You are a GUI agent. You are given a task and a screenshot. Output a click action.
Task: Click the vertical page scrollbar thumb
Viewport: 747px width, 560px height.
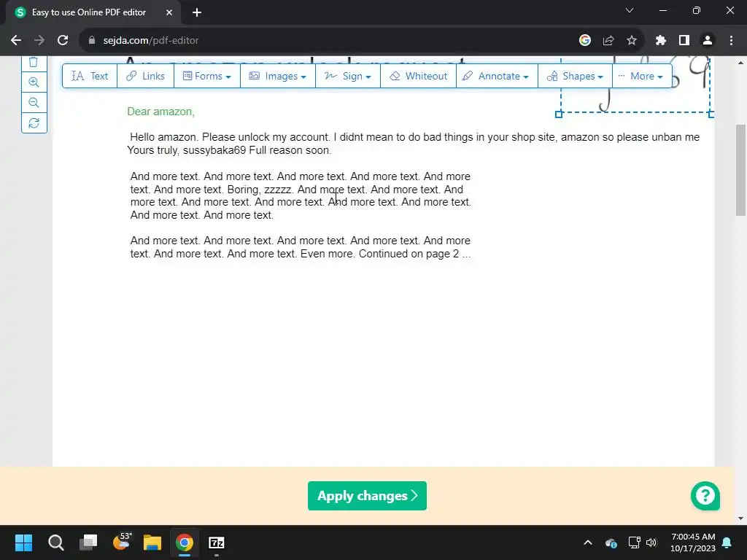point(741,169)
